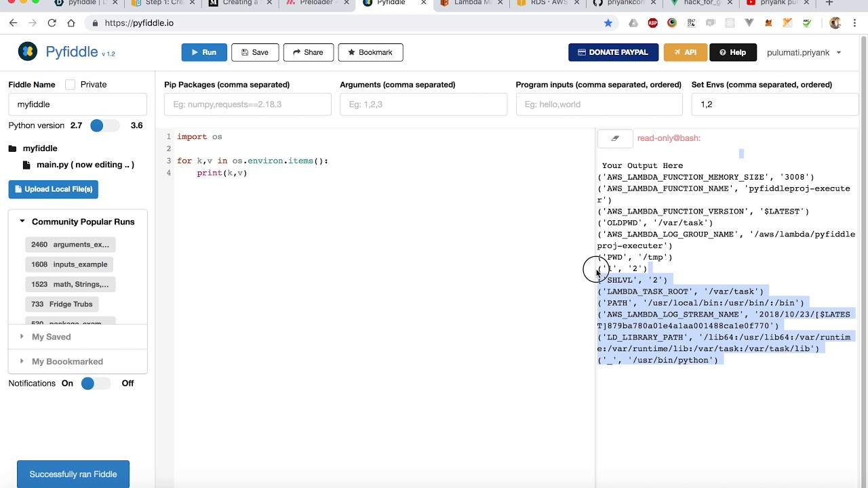Open the pulumati.priyank account dropdown
Image resolution: width=868 pixels, height=488 pixels.
pyautogui.click(x=804, y=52)
